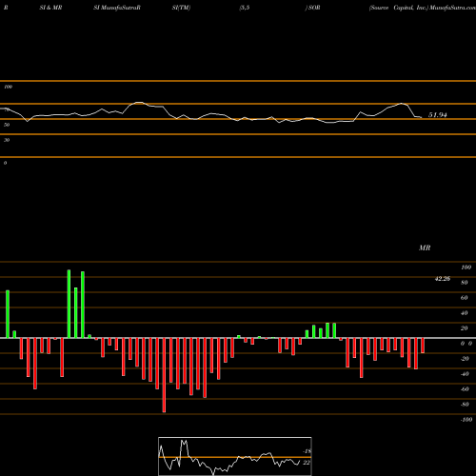Viewport: 476px width, 476px height.
Task: Click the 'SI(TM)' header text
Action: 181,8
